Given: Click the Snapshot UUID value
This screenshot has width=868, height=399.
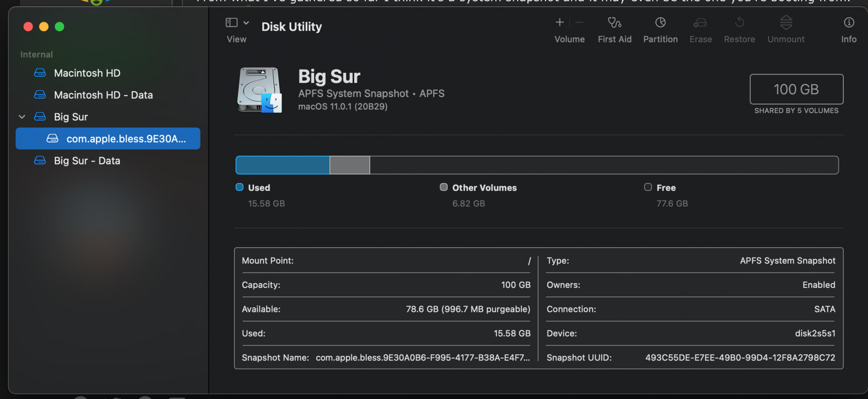Looking at the screenshot, I should click(x=740, y=358).
